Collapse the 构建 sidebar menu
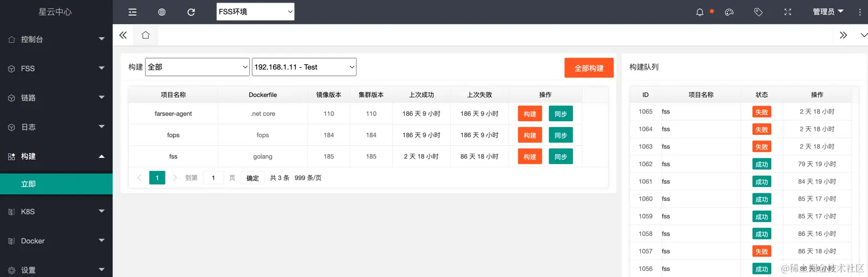This screenshot has width=868, height=277. pos(102,156)
